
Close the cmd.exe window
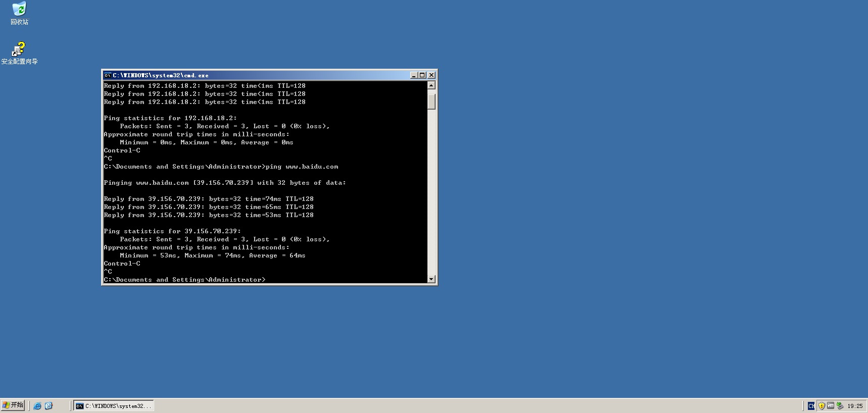(431, 75)
